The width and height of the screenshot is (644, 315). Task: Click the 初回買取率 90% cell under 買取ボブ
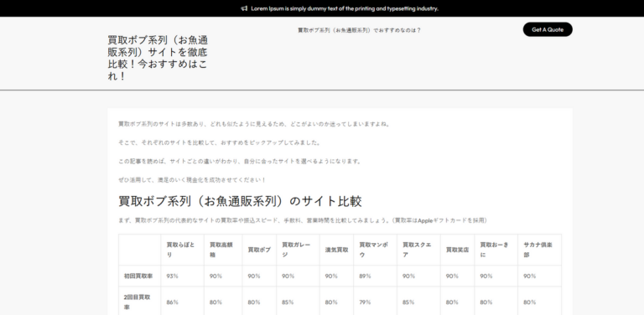point(259,276)
